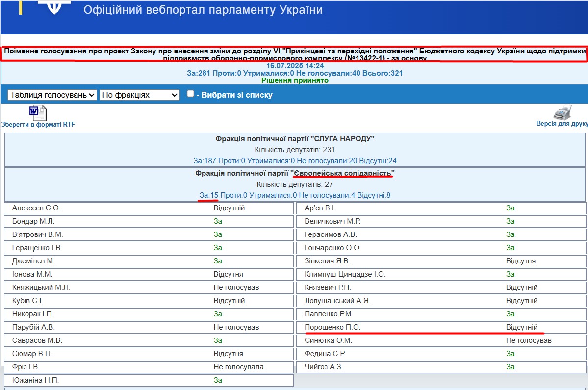
Task: Select deputy 'Никорак І.П.'
Action: [33, 314]
